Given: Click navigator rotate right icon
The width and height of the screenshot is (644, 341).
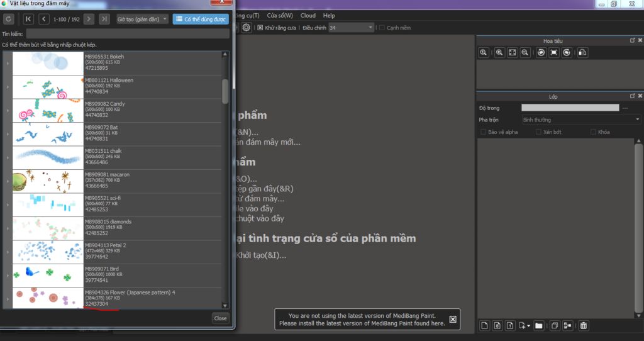Looking at the screenshot, I should pyautogui.click(x=567, y=52).
